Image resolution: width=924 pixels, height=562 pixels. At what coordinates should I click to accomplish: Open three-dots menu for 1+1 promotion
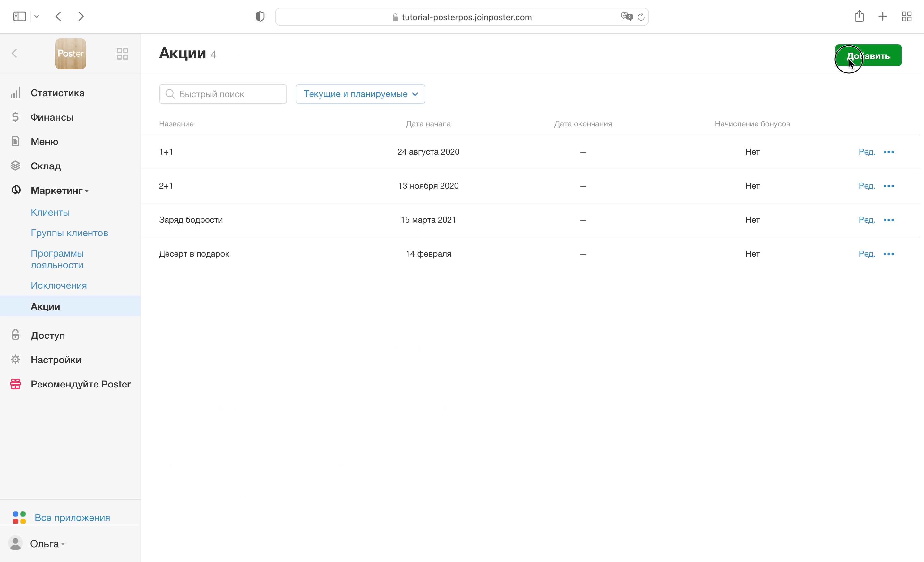click(888, 152)
